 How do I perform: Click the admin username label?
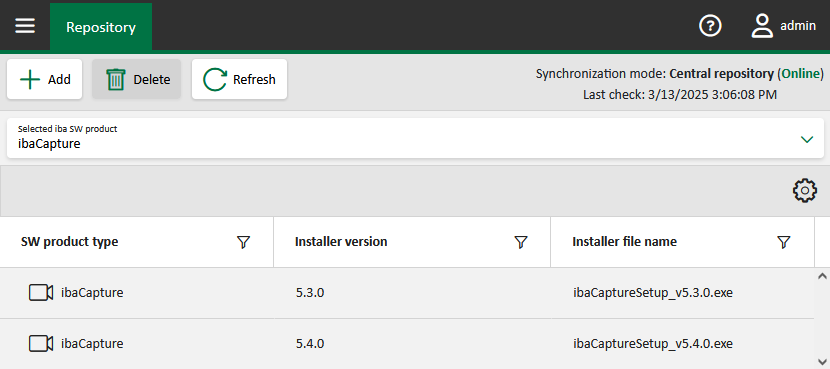point(798,26)
